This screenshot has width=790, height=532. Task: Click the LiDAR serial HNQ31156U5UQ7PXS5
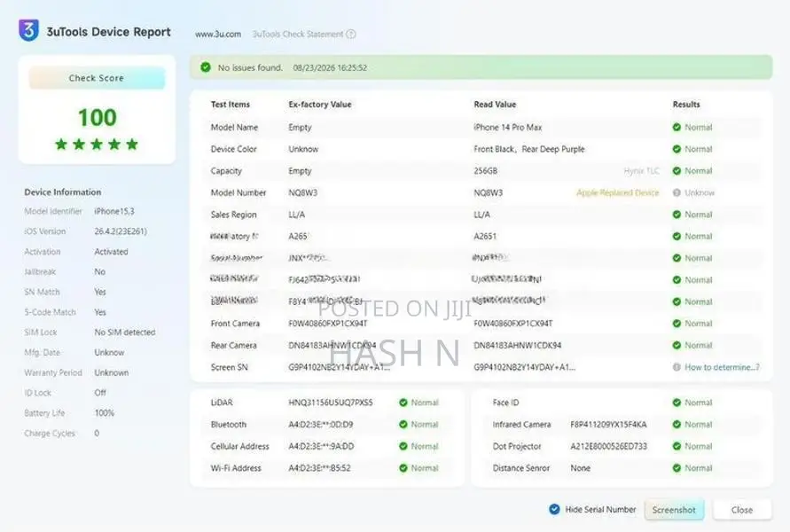coord(331,403)
